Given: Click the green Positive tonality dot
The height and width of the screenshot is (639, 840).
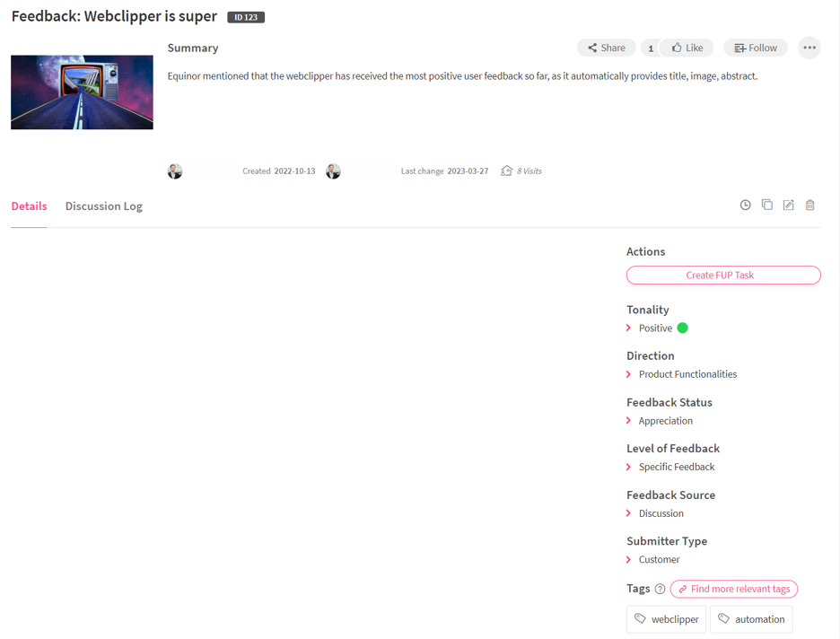Looking at the screenshot, I should pos(682,328).
